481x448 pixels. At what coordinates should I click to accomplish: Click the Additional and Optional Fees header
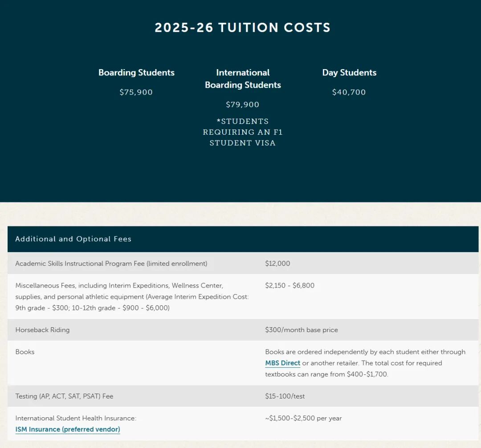pyautogui.click(x=73, y=239)
